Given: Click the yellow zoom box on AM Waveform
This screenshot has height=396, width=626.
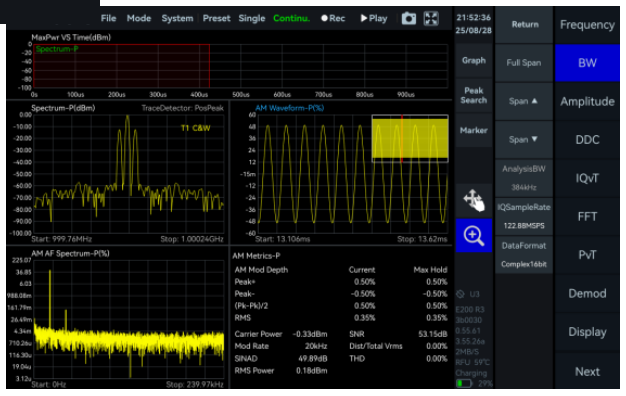Looking at the screenshot, I should click(410, 138).
